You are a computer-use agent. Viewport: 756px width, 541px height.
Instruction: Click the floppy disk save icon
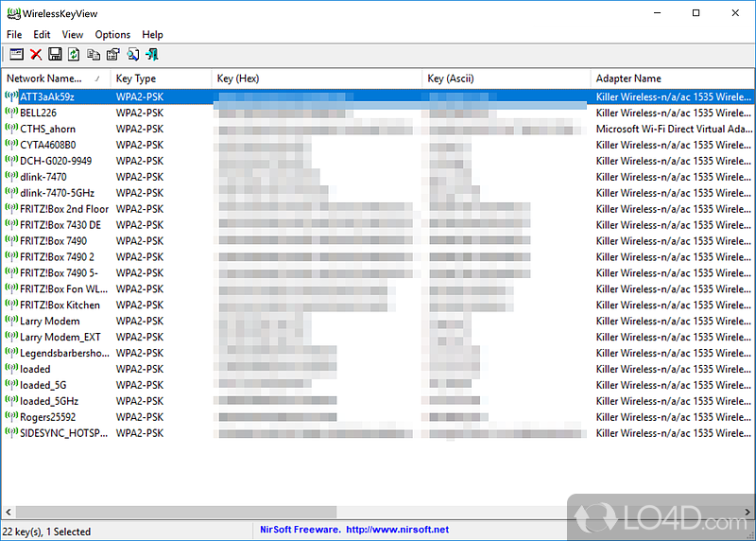click(55, 55)
